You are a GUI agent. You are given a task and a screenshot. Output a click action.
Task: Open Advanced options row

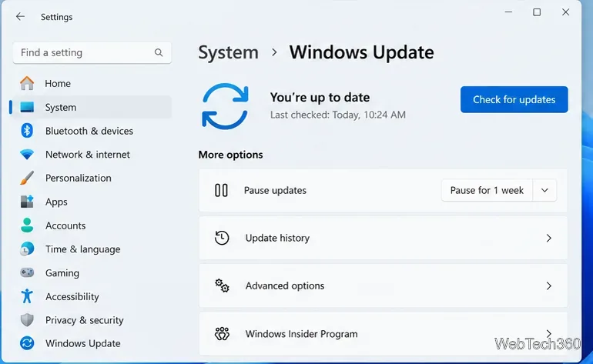tap(383, 286)
